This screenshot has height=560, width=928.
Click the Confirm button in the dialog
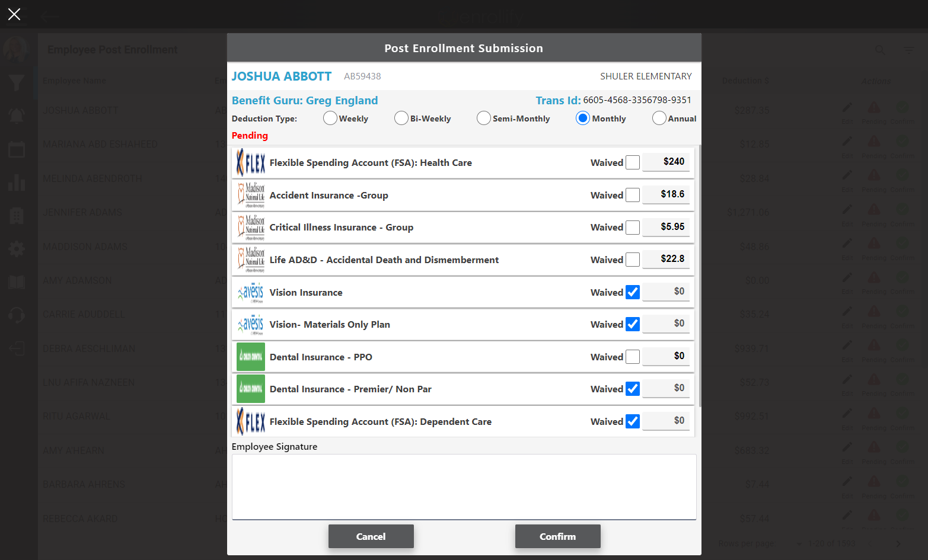(558, 536)
